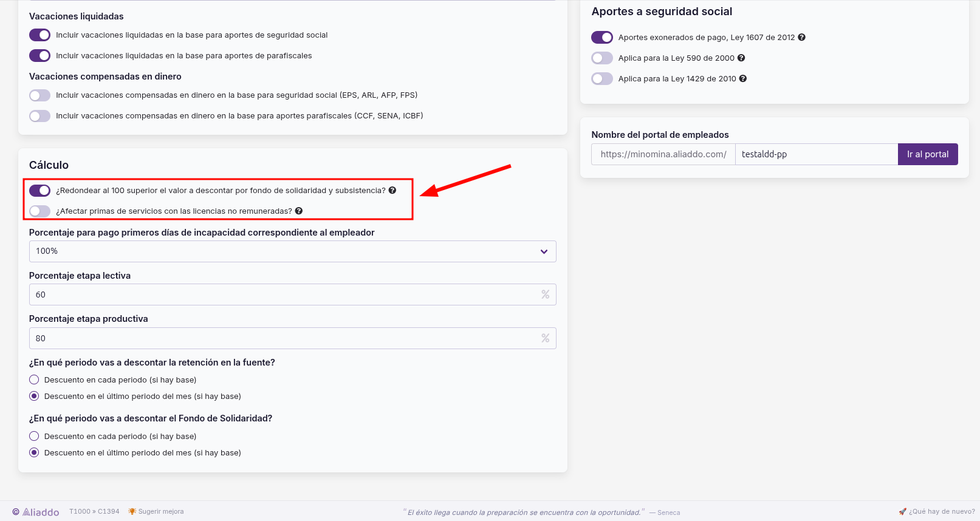Screen dimensions: 980x521
Task: Click the Vacaciones compensadas en dinero heading
Action: [x=105, y=77]
